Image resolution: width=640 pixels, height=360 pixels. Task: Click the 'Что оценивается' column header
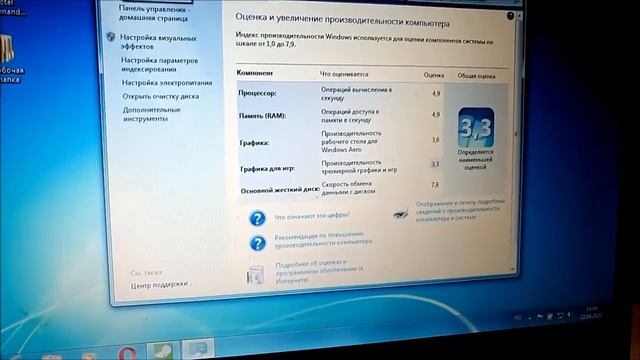(344, 74)
